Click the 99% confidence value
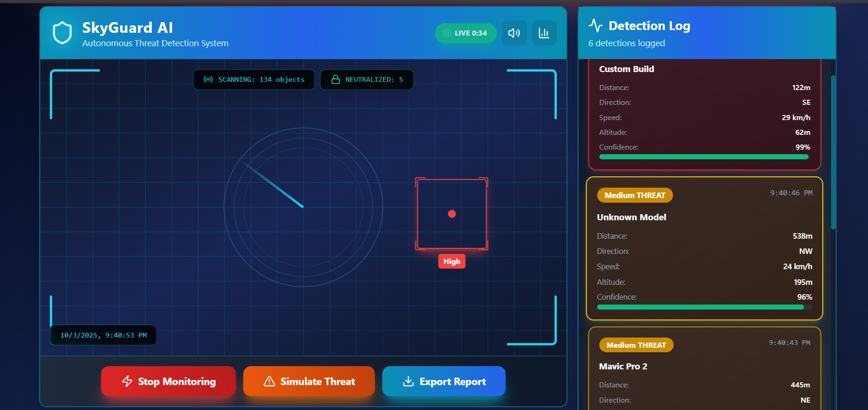 802,147
